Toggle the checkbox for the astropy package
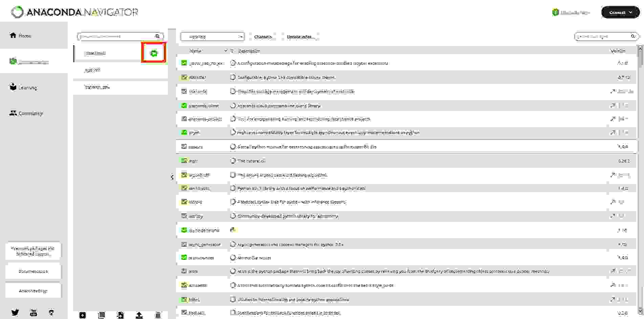This screenshot has height=319, width=644. click(x=184, y=216)
